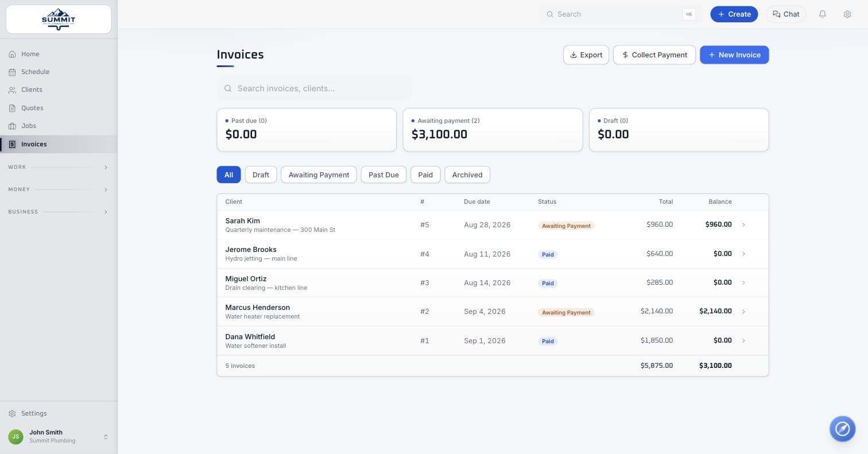Screen dimensions: 868x454
Task: Click the Due date column header
Action: (477, 202)
